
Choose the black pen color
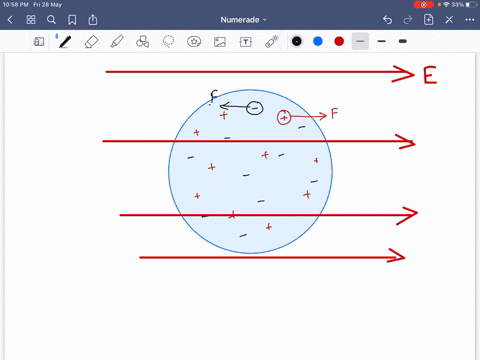[x=297, y=41]
